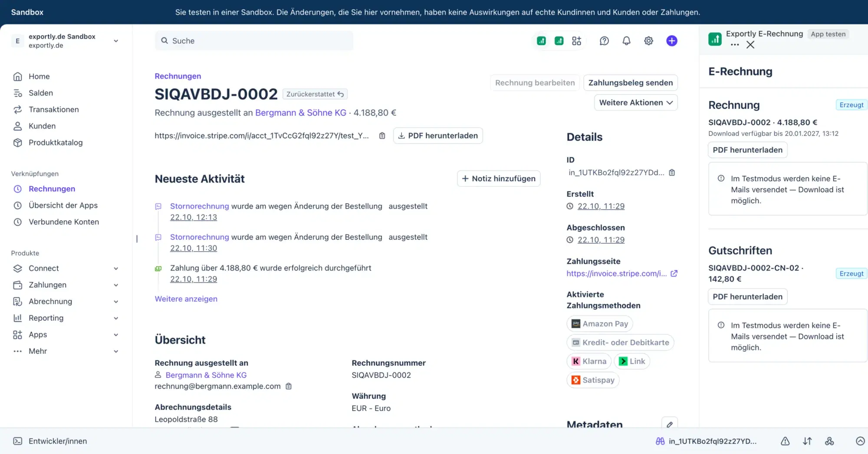Click the up-down arrows icon in bottom bar

[x=807, y=441]
